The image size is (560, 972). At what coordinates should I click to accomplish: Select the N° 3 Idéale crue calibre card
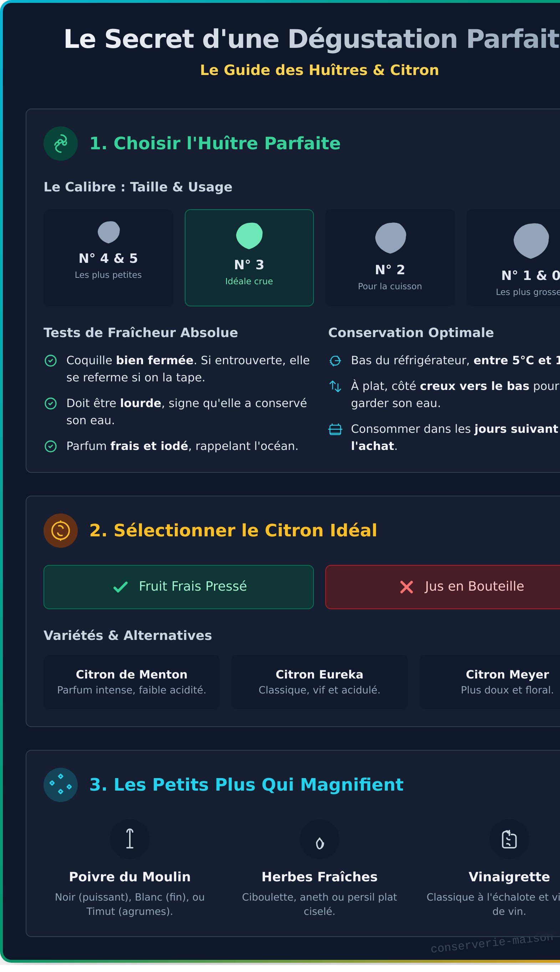coord(249,257)
